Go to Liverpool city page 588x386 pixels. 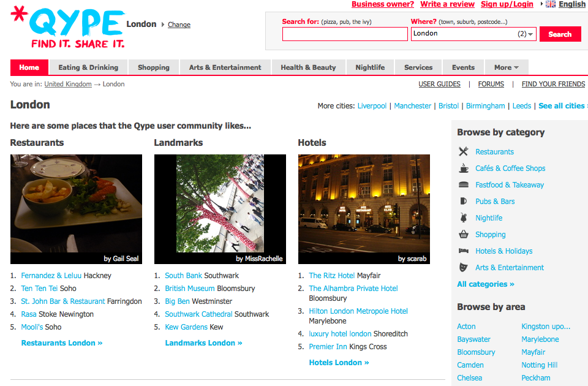pyautogui.click(x=372, y=106)
